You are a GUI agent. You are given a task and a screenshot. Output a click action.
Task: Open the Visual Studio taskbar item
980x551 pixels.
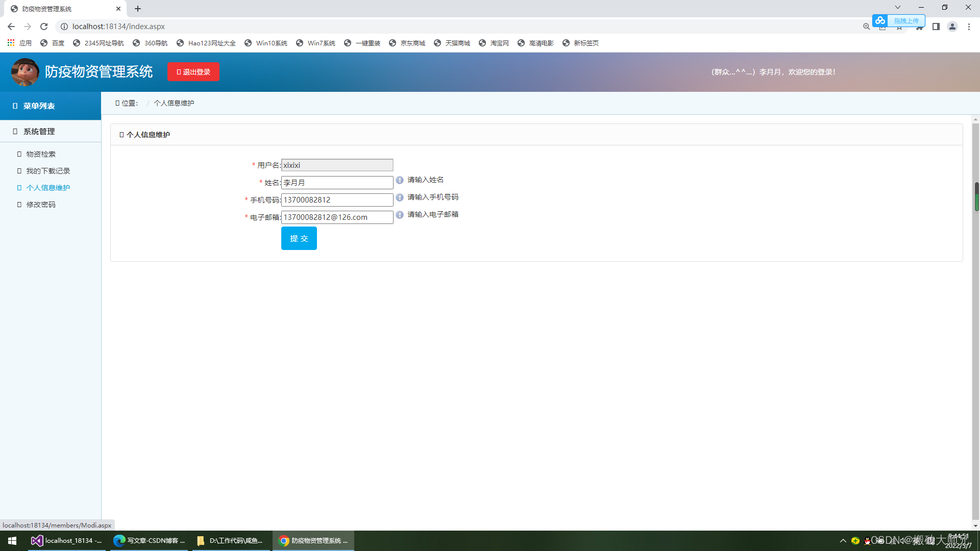[66, 541]
